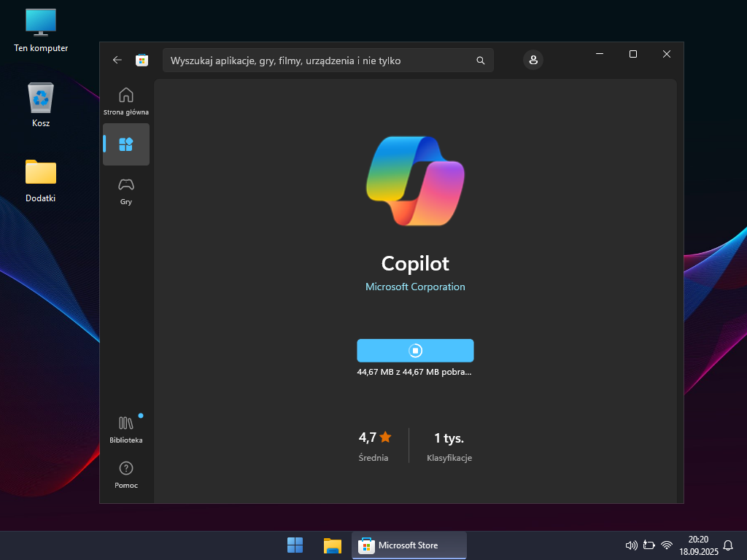Click the Copilot app logo
This screenshot has width=747, height=560.
415,180
